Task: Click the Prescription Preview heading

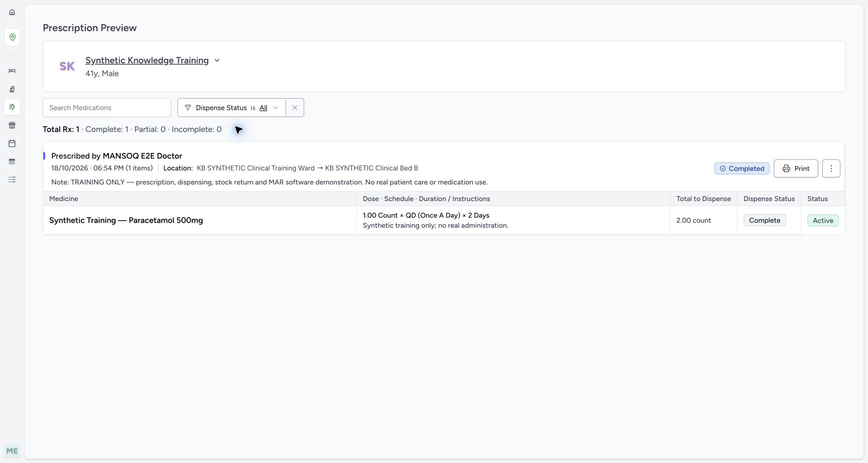Action: click(x=90, y=28)
